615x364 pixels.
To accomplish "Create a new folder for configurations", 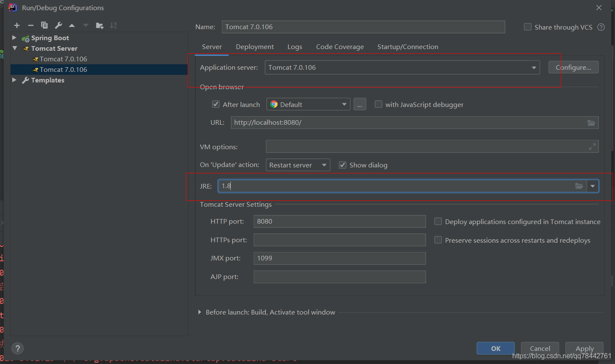I will point(99,25).
